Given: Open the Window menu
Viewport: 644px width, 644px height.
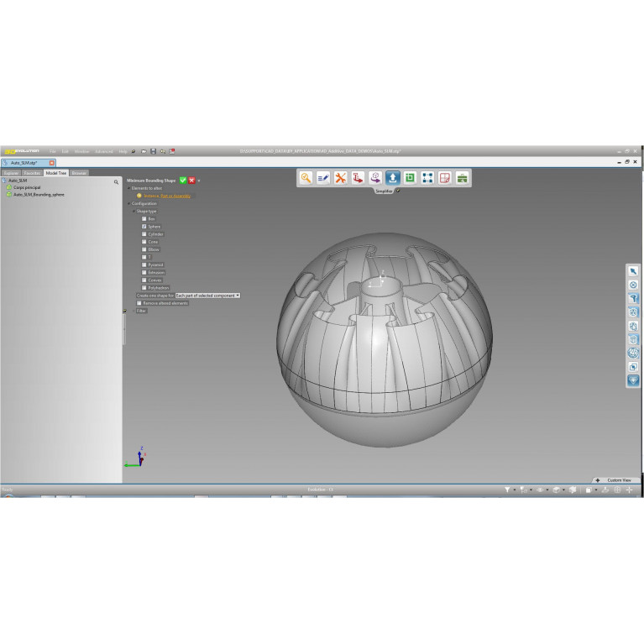Looking at the screenshot, I should [81, 151].
